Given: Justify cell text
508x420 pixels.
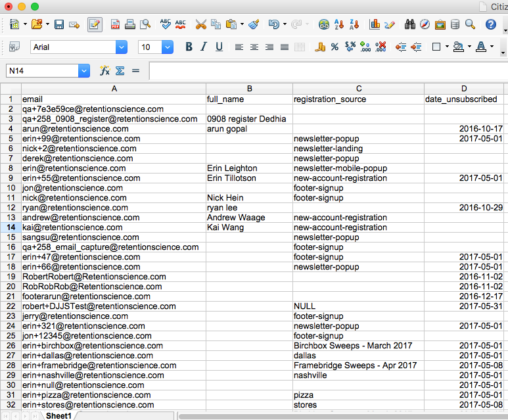Looking at the screenshot, I should [285, 47].
